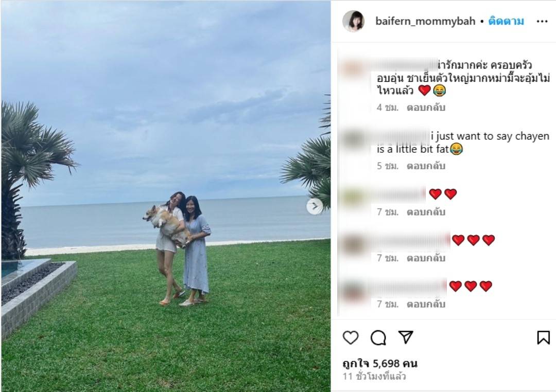
Task: Go to next photo arrow
Action: click(315, 206)
